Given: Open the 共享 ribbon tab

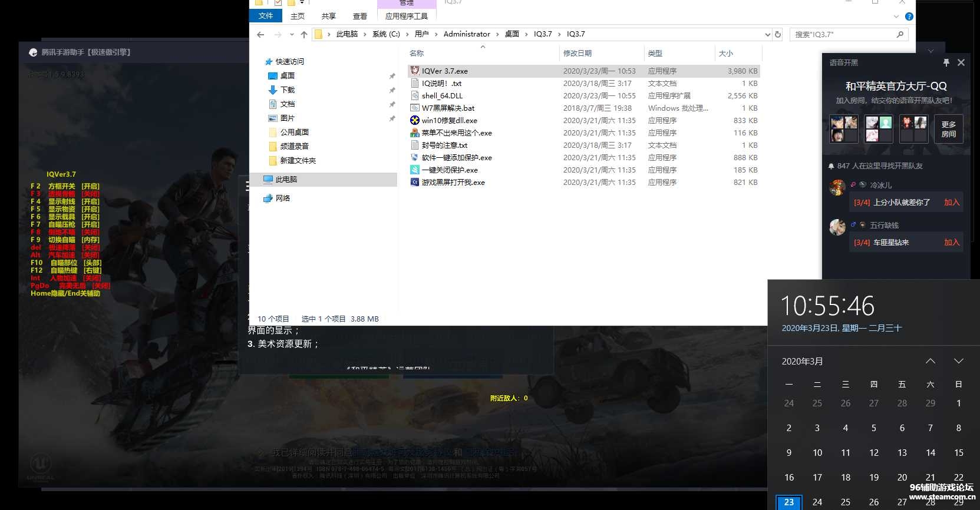Looking at the screenshot, I should point(329,16).
